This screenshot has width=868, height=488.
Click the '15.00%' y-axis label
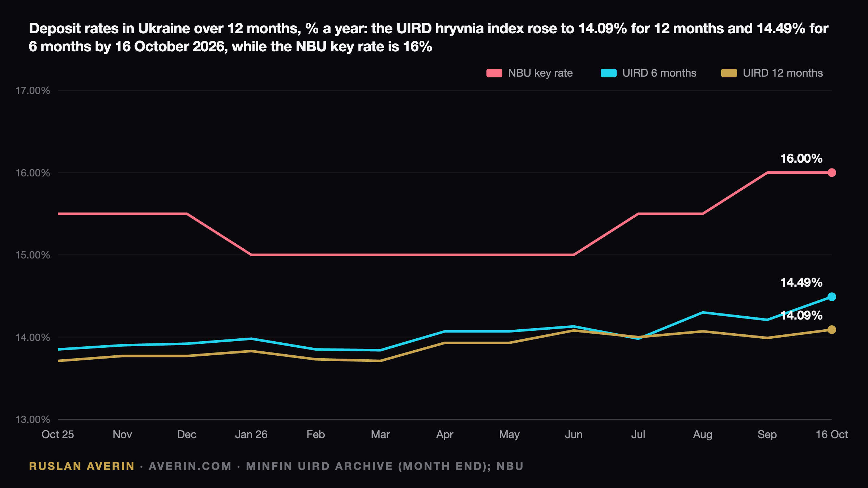(33, 255)
